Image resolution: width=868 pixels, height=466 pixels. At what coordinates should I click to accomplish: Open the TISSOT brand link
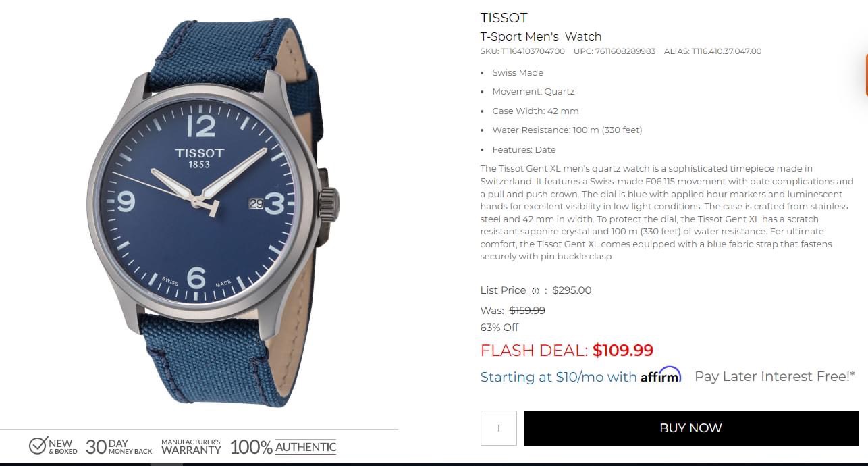pyautogui.click(x=504, y=18)
